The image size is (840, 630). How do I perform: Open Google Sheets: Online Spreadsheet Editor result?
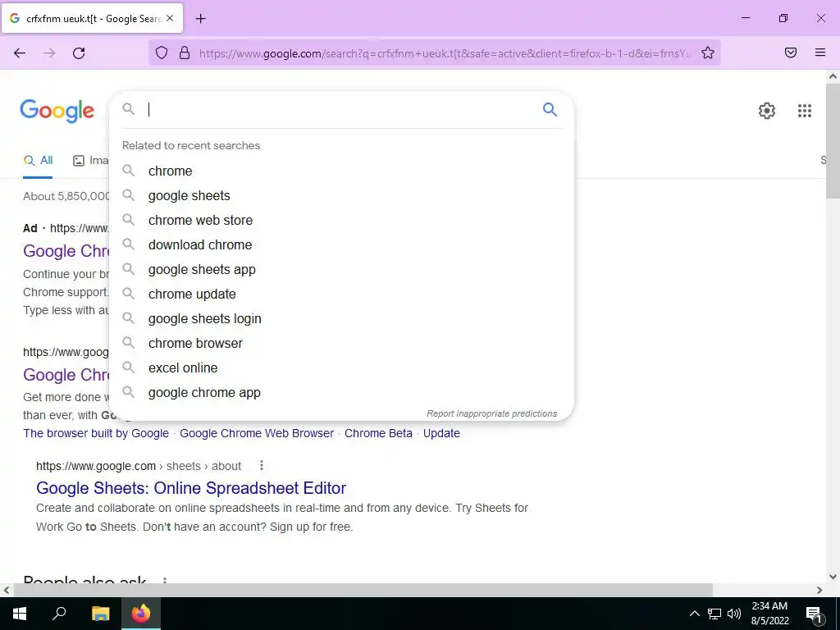tap(191, 488)
